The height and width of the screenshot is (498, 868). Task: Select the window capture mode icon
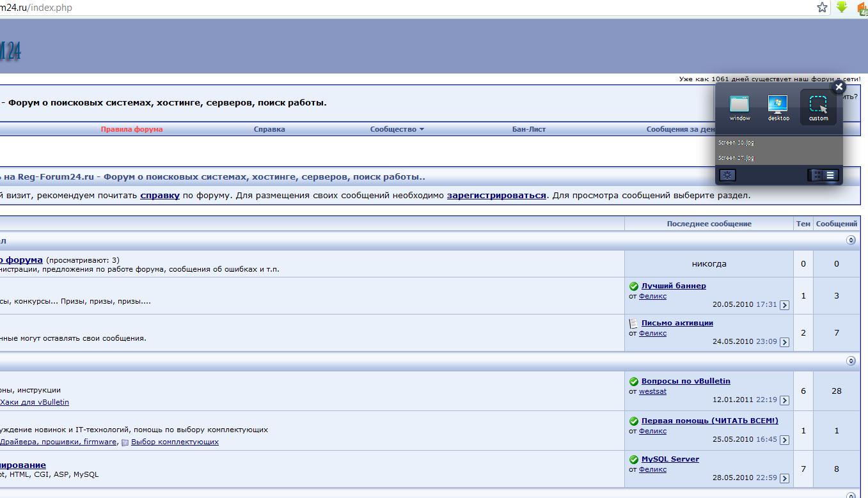739,107
